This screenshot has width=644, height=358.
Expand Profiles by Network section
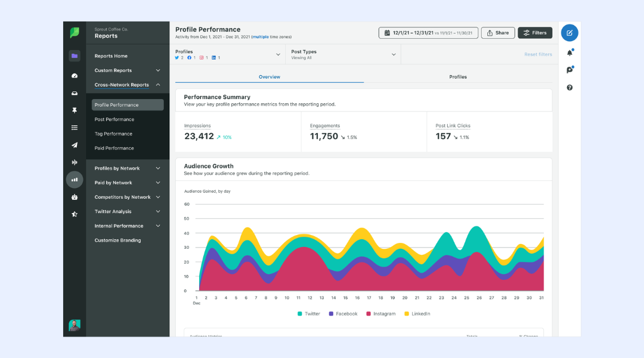coord(128,168)
